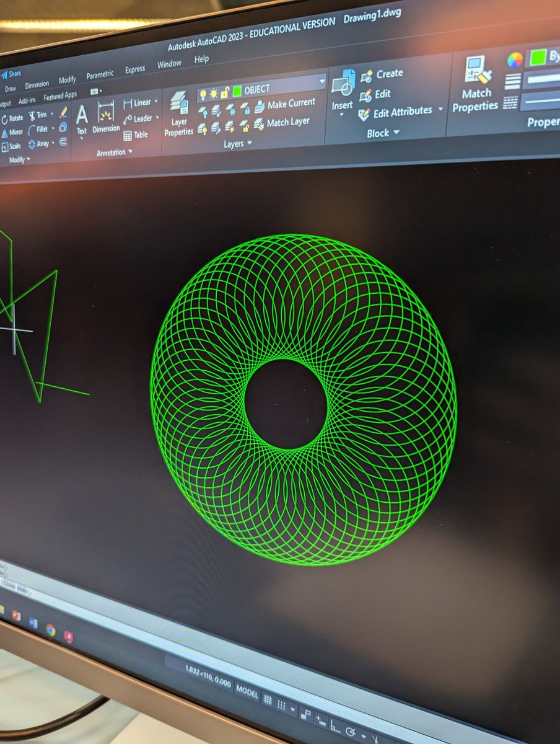Select the Erase tool icon
560x744 pixels.
[63, 113]
